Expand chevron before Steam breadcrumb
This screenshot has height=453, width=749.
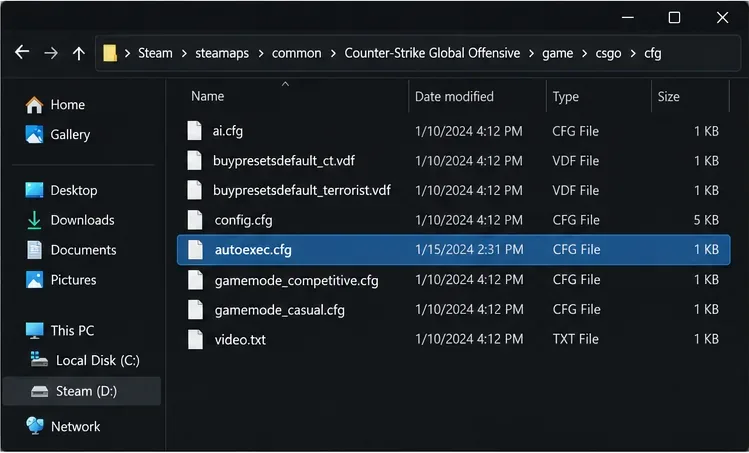click(127, 54)
